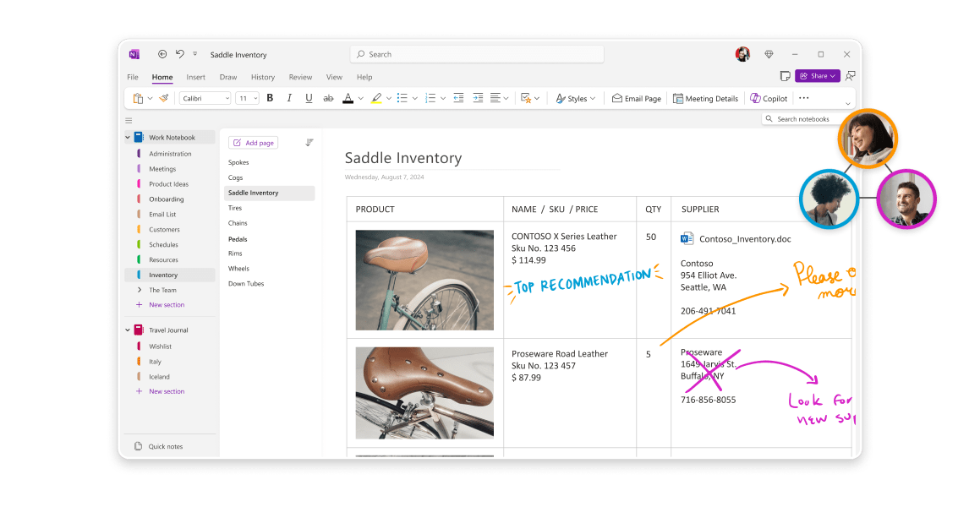Click the Travel Journal notebook icon

pyautogui.click(x=139, y=330)
